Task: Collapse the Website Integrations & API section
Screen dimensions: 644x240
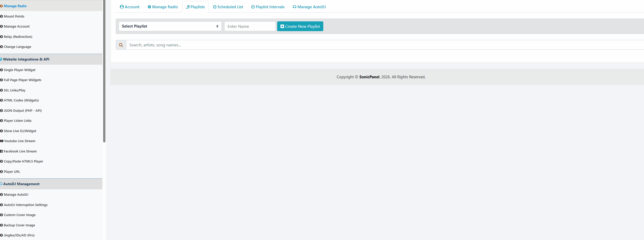Action: pyautogui.click(x=26, y=59)
